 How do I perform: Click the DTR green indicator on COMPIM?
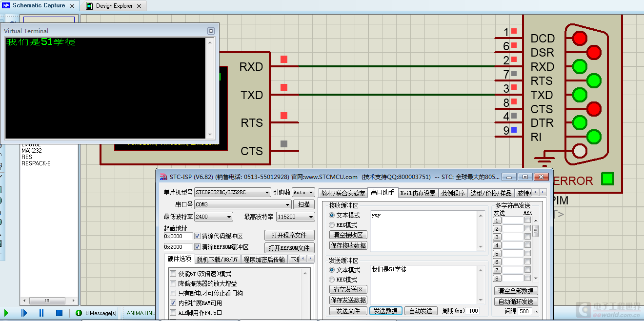pos(580,122)
